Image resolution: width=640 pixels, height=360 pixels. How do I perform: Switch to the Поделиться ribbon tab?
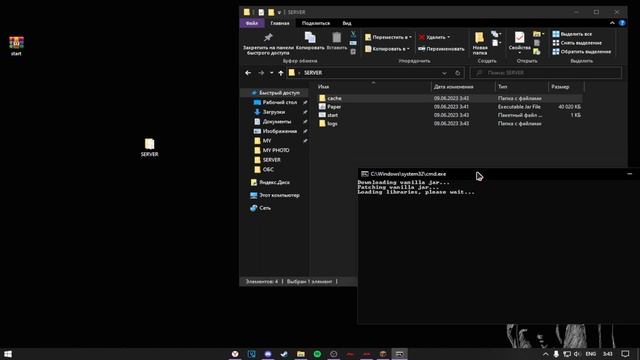pos(316,23)
